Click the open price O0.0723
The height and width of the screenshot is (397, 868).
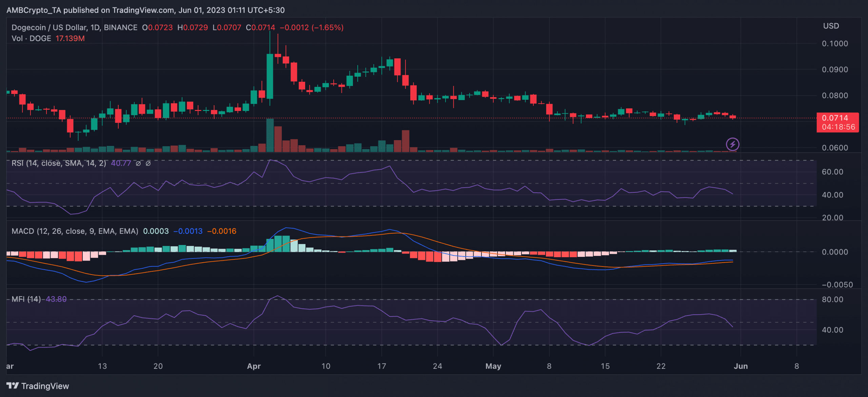157,27
